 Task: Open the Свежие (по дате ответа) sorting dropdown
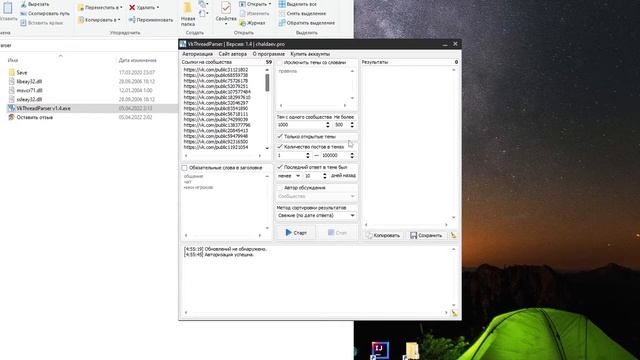point(316,216)
